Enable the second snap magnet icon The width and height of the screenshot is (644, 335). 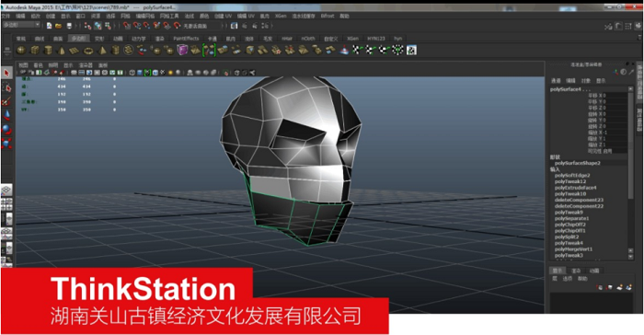(136, 26)
